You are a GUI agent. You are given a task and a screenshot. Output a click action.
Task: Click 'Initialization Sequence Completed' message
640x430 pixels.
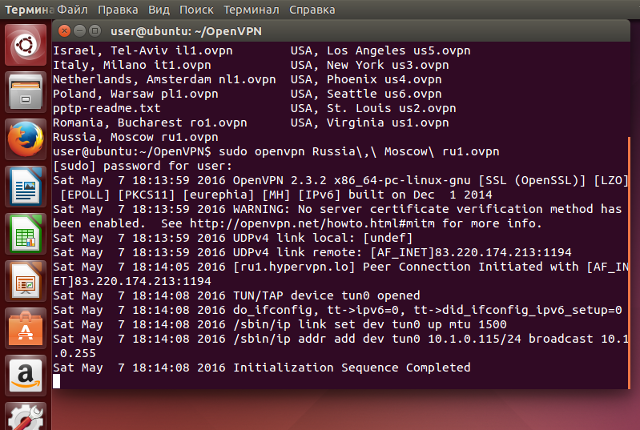click(x=352, y=368)
